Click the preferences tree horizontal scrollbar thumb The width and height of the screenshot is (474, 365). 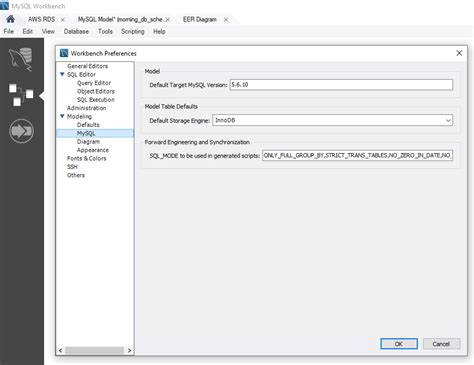[x=94, y=351]
